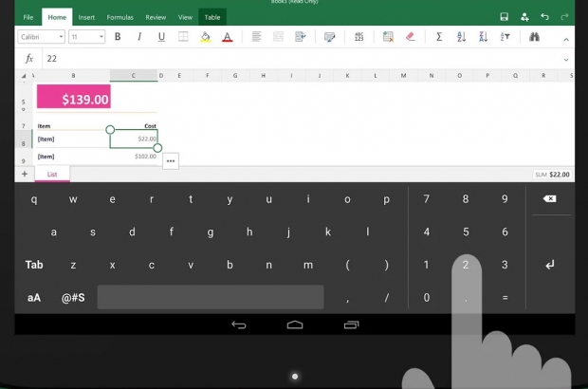The height and width of the screenshot is (389, 588).
Task: Select the List sheet tab
Action: 52,174
